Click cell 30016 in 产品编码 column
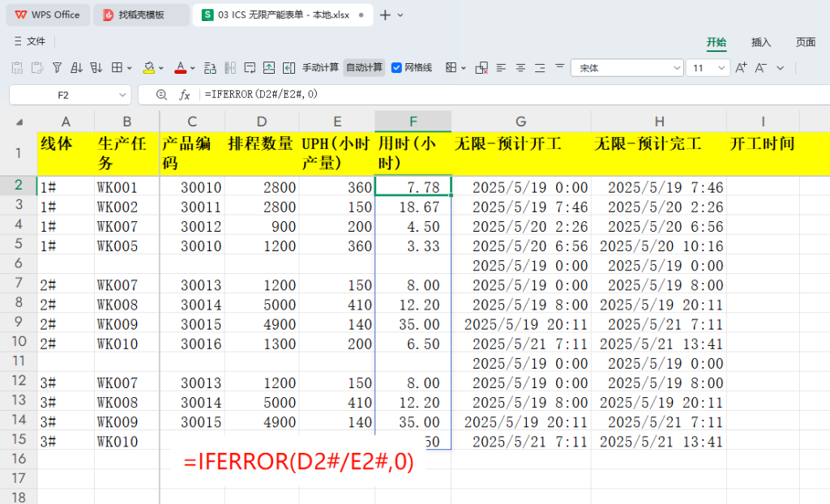 (192, 343)
